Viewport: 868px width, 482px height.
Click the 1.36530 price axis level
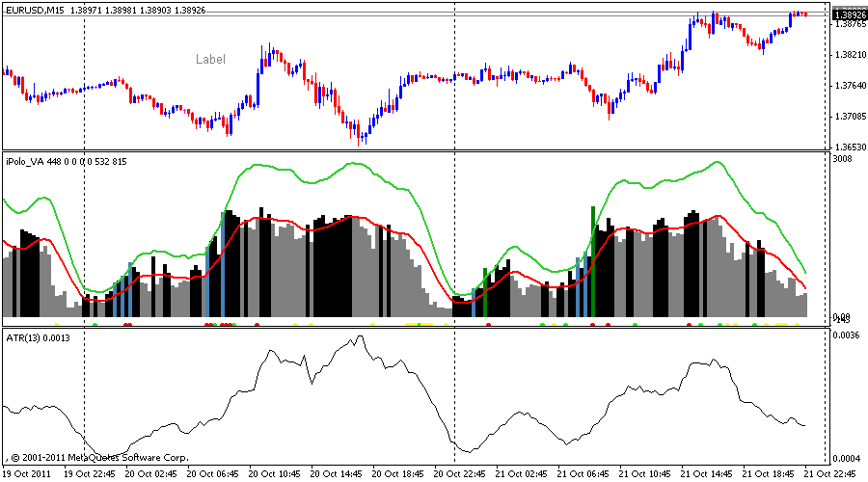click(848, 148)
